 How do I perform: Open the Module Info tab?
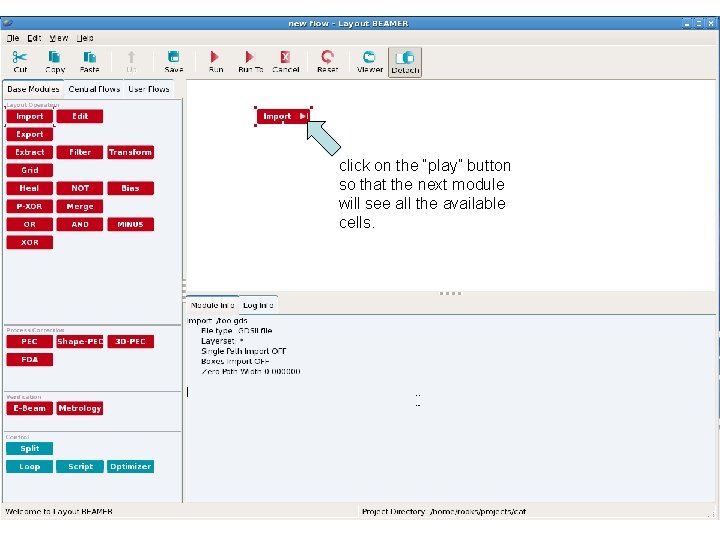click(x=212, y=305)
